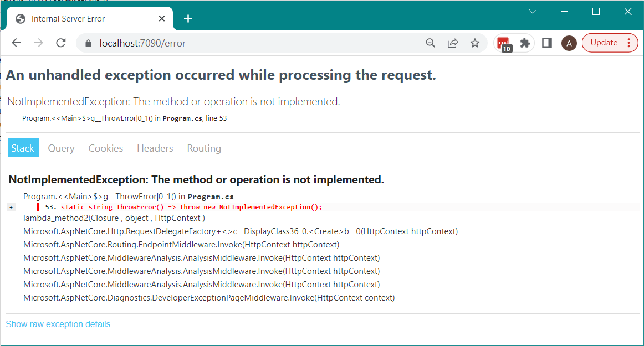Share this page icon

[453, 43]
